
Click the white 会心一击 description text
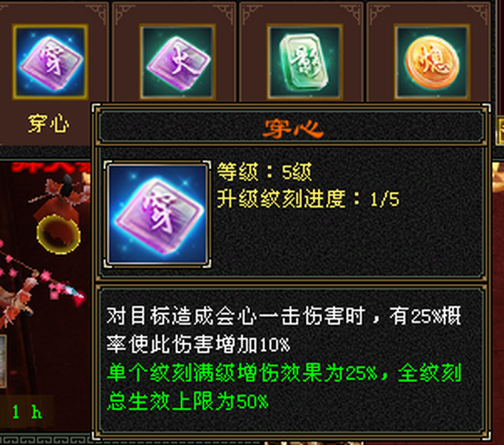284,330
